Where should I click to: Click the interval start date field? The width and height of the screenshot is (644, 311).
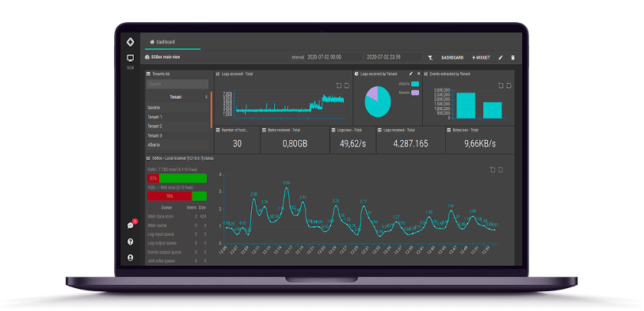tap(333, 58)
